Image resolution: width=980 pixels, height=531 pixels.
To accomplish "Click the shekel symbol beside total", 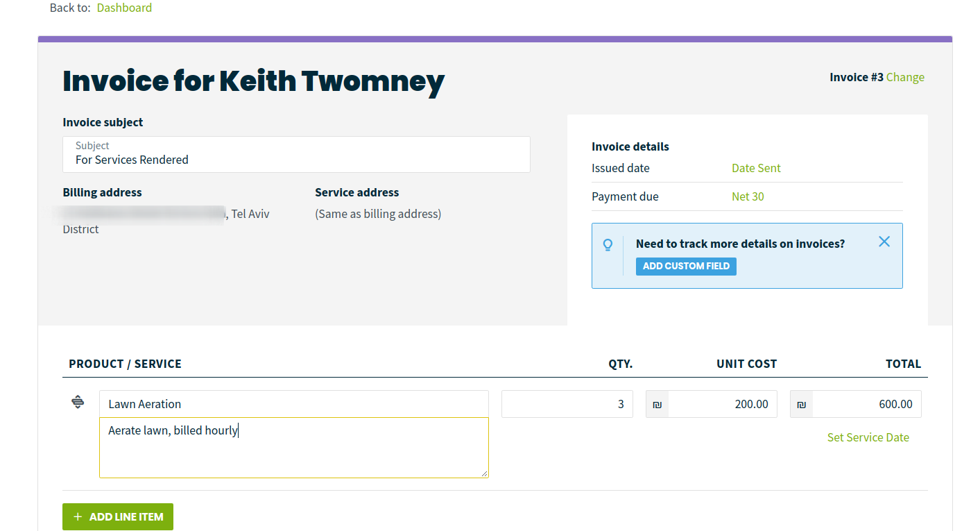I will coord(802,405).
